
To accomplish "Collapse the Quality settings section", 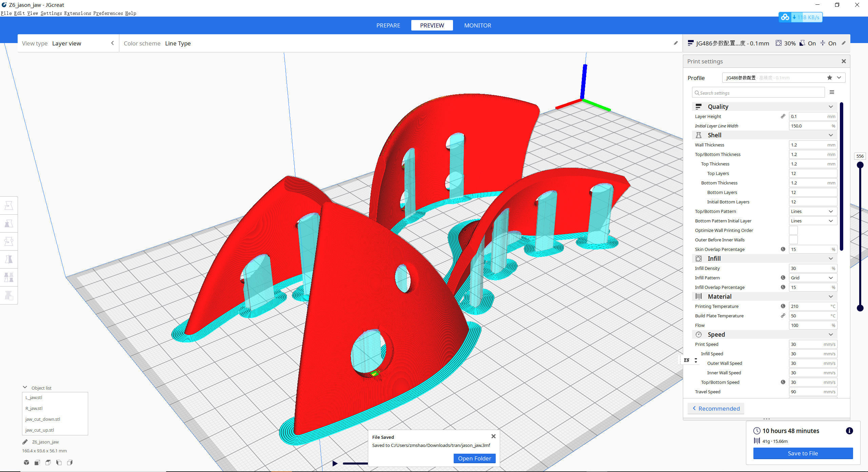I will coord(830,106).
